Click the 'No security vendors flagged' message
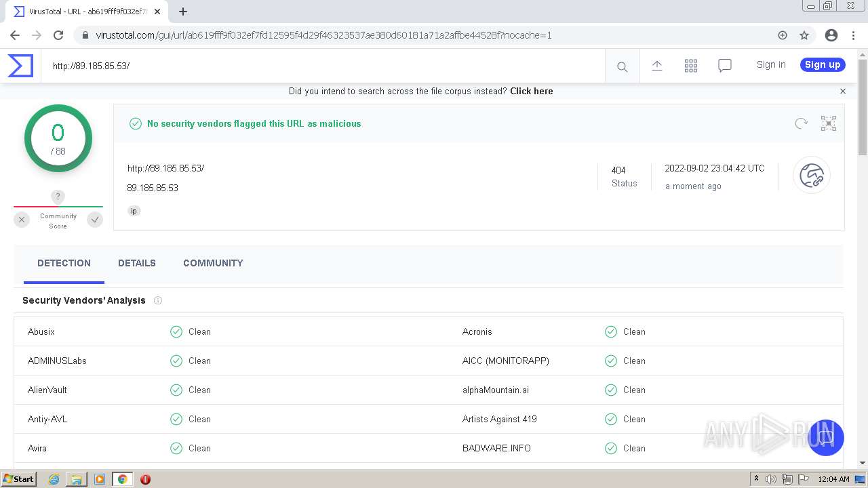This screenshot has width=868, height=488. pos(254,123)
